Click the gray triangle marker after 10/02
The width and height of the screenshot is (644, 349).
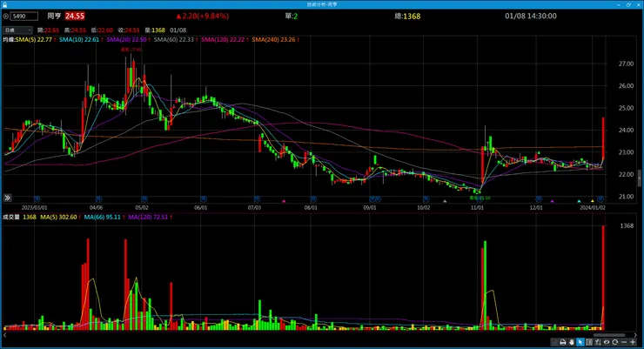click(x=445, y=201)
